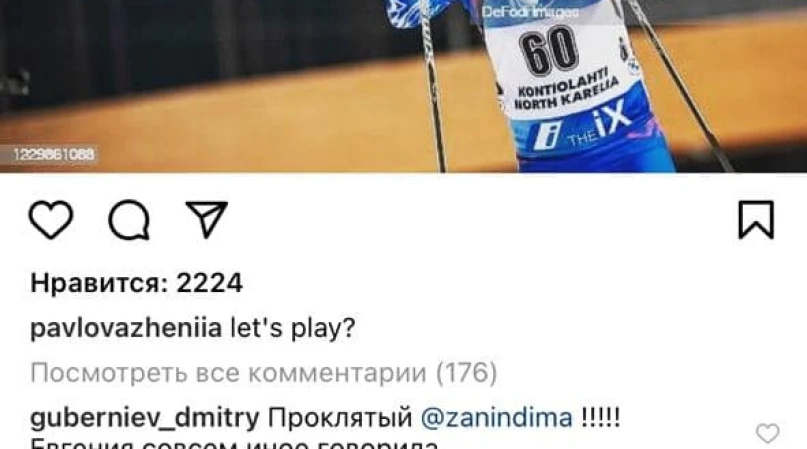807x449 pixels.
Task: Share the post with paper plane icon
Action: [206, 219]
